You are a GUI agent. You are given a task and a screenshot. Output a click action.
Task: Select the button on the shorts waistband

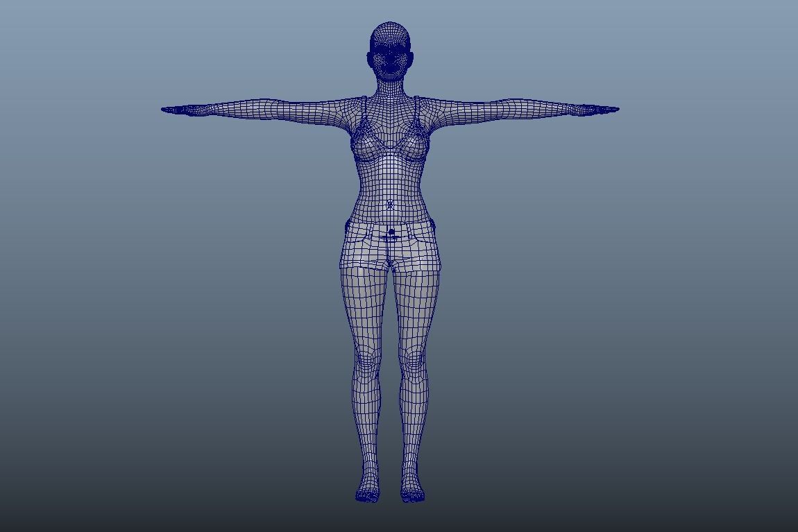click(391, 232)
